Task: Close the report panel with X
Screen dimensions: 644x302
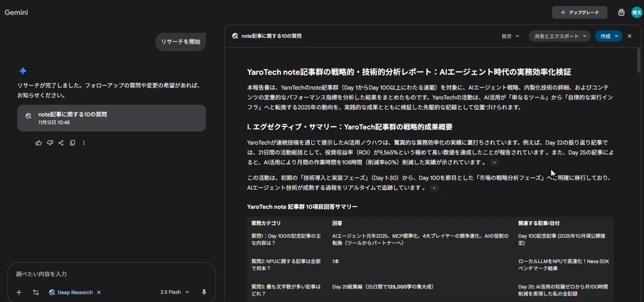Action: point(630,36)
